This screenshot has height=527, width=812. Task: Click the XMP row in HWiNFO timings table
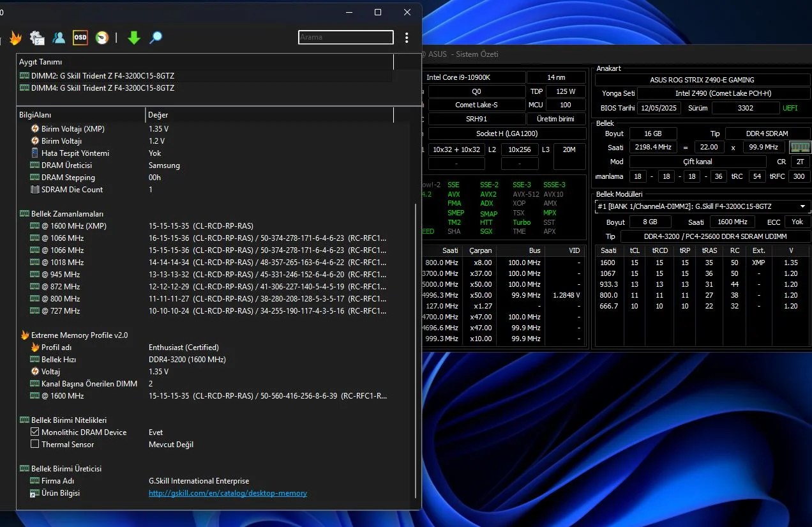click(701, 263)
